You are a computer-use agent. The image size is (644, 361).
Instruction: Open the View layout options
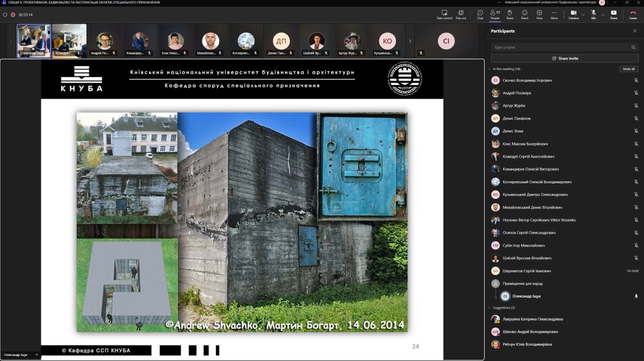pos(539,14)
